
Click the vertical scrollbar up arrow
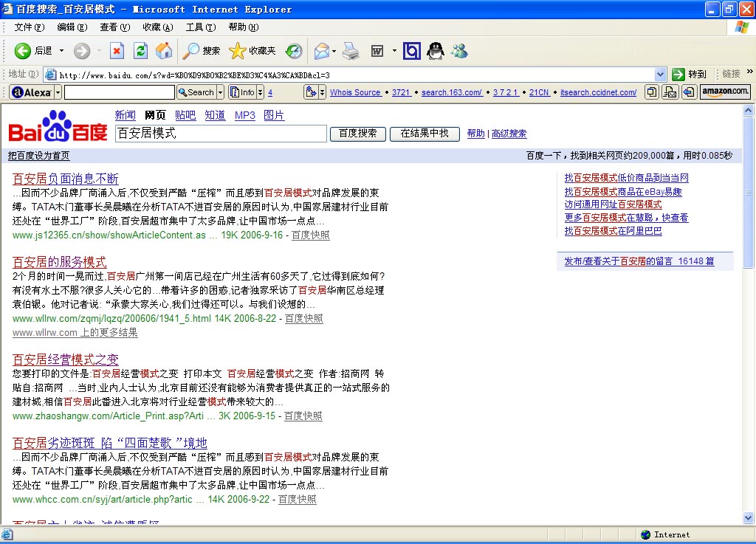pyautogui.click(x=749, y=110)
